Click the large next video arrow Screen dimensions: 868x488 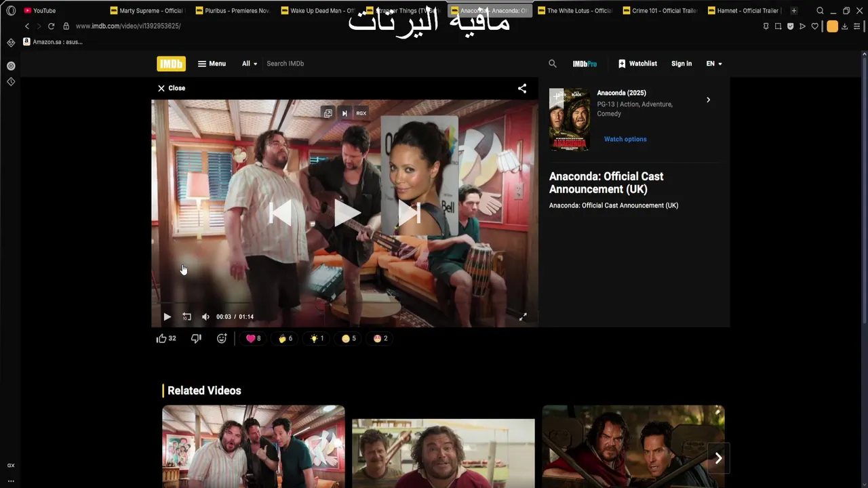tap(410, 213)
